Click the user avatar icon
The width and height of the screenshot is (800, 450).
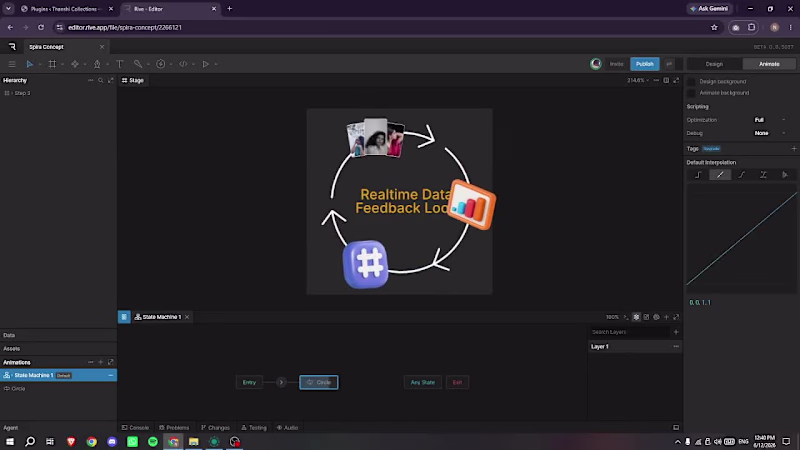(x=595, y=64)
